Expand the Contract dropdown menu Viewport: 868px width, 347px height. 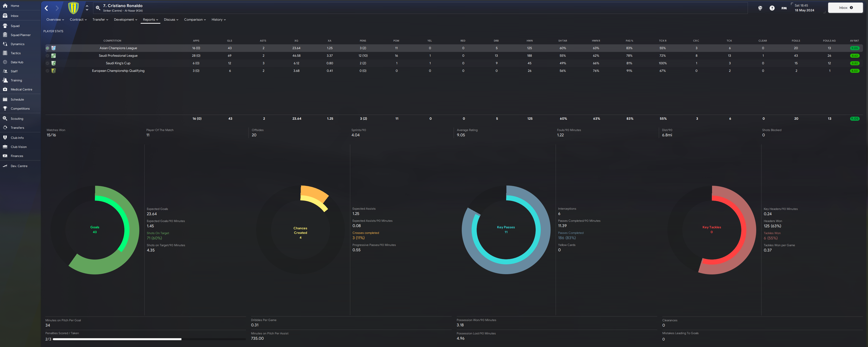(x=78, y=19)
